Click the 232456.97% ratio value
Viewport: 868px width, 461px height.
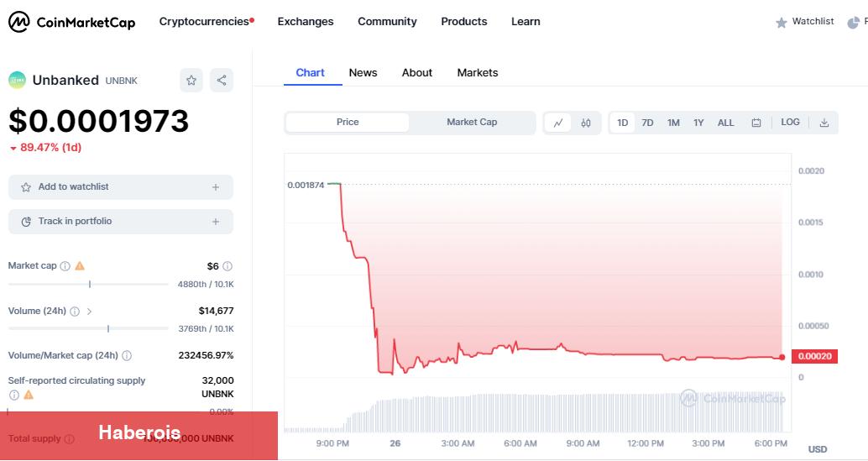tap(206, 355)
